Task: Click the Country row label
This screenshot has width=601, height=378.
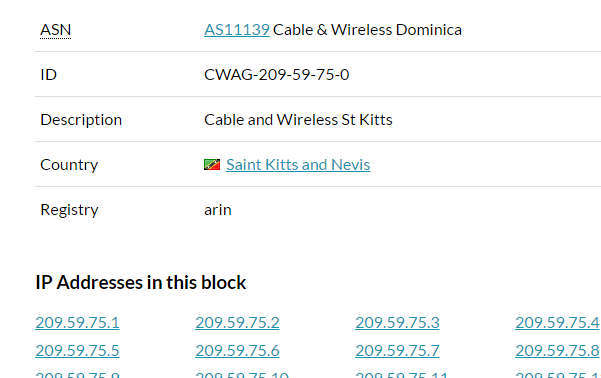Action: pos(69,165)
